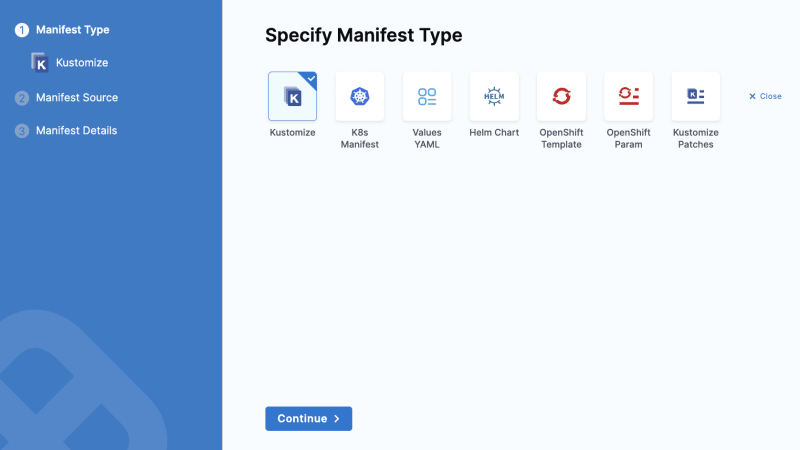Click the 'Kustomize Patches' card label
Screen dimensions: 800x450
click(x=696, y=138)
